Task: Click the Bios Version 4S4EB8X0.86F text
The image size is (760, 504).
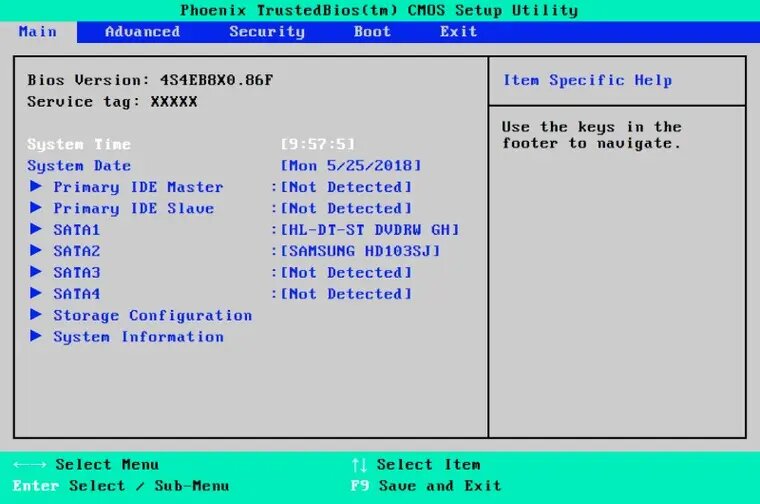Action: pyautogui.click(x=150, y=80)
